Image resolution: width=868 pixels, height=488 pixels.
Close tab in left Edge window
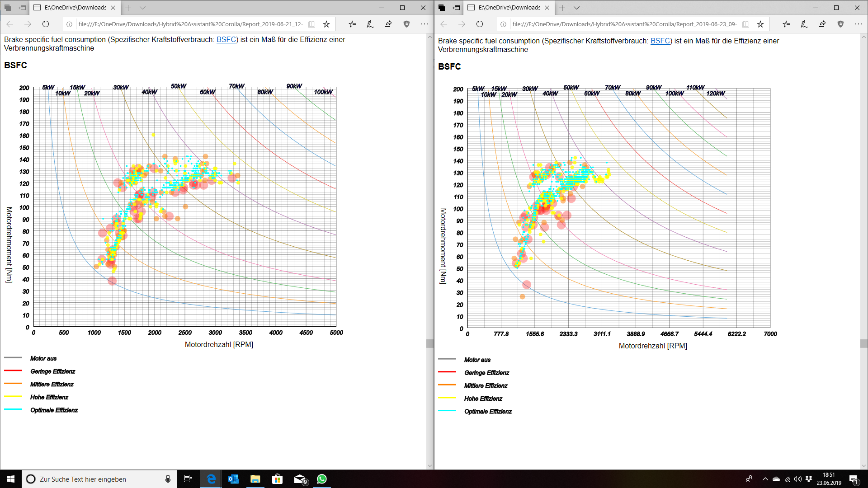[113, 8]
